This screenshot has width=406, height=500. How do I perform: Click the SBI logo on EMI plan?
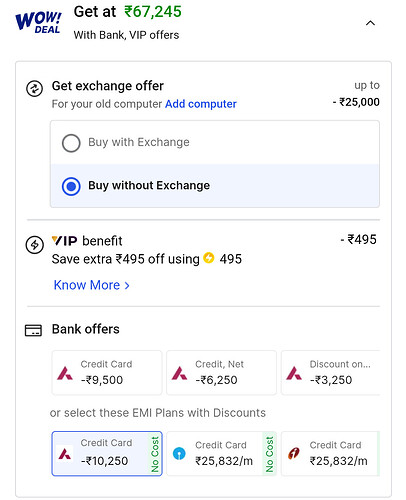179,453
